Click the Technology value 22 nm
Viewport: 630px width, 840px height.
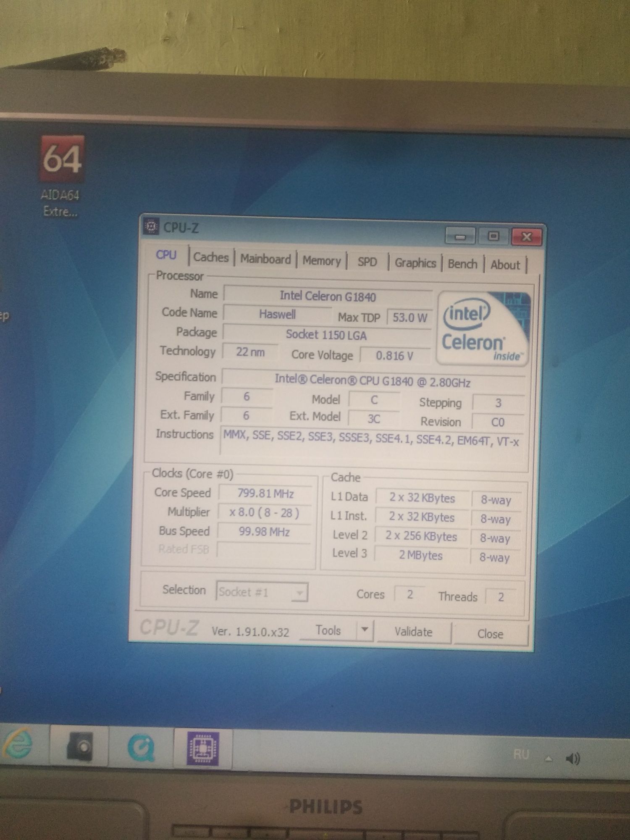tap(250, 352)
